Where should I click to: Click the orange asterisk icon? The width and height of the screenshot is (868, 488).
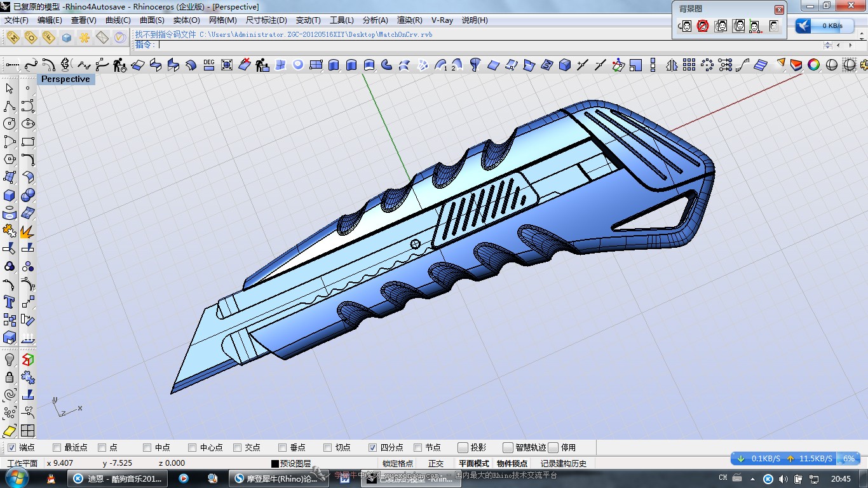click(84, 37)
